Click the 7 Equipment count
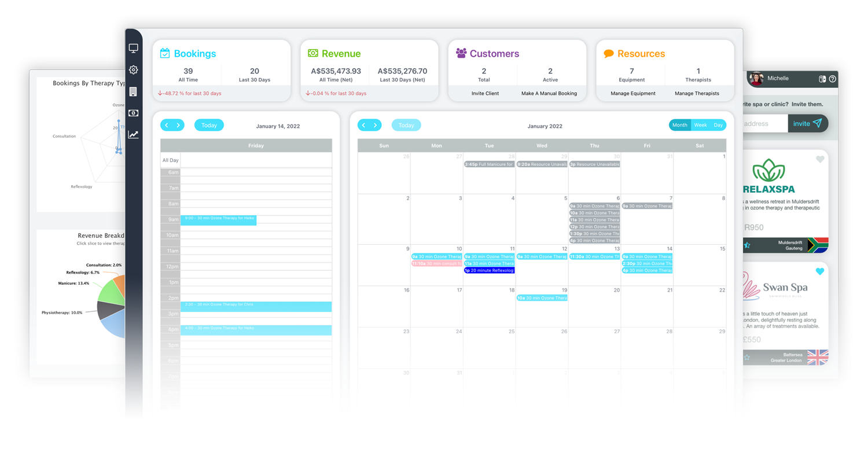The image size is (868, 449). coord(632,75)
